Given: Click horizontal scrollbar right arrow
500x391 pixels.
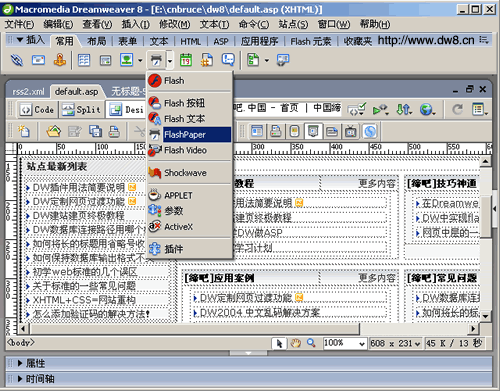Looking at the screenshot, I should 473,329.
